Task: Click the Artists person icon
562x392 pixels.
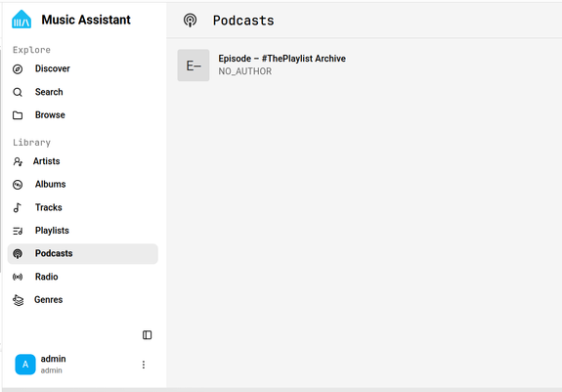Action: 18,161
